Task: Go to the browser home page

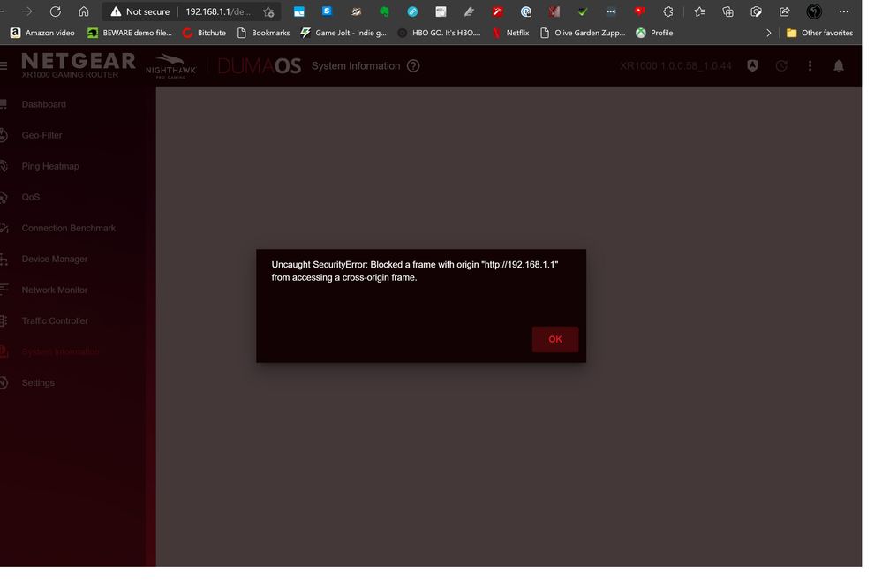Action: tap(84, 11)
